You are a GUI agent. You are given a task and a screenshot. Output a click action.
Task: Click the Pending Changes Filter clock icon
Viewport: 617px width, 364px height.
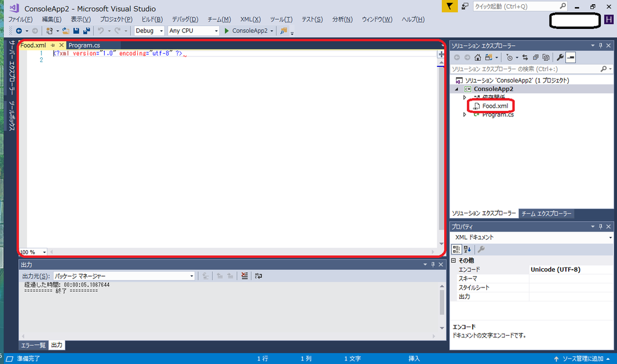pos(510,57)
